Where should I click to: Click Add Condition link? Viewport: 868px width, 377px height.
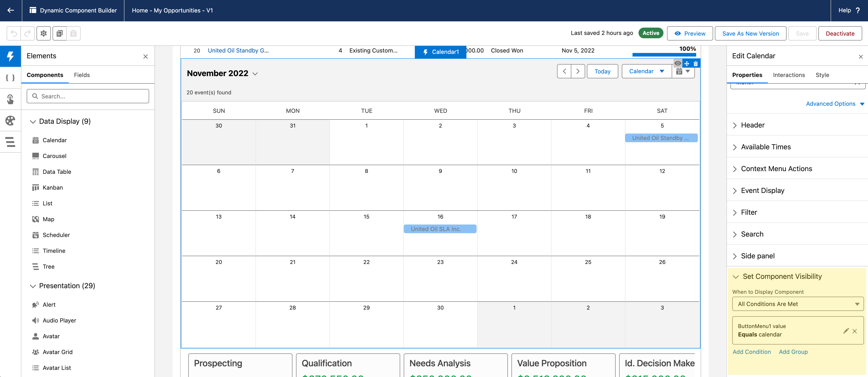pyautogui.click(x=751, y=352)
